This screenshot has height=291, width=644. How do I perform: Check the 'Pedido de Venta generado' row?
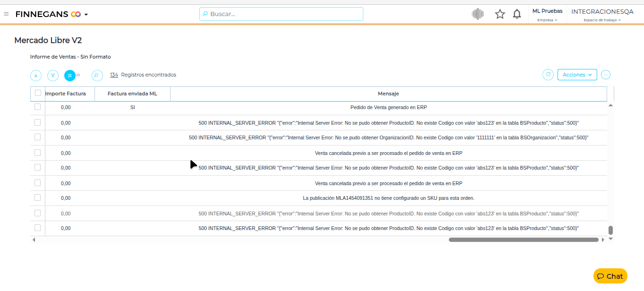coord(38,107)
